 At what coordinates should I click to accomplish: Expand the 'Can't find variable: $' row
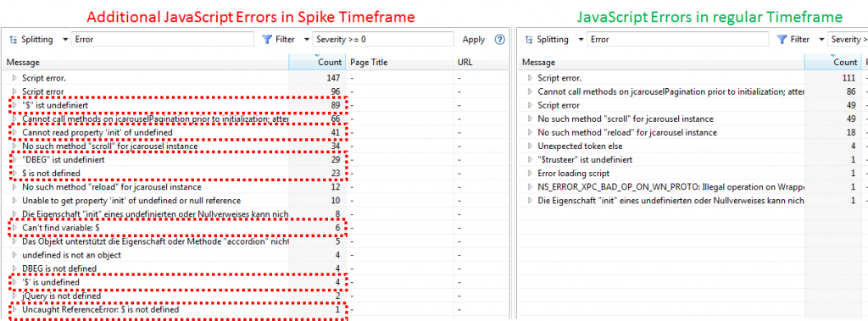click(x=14, y=228)
